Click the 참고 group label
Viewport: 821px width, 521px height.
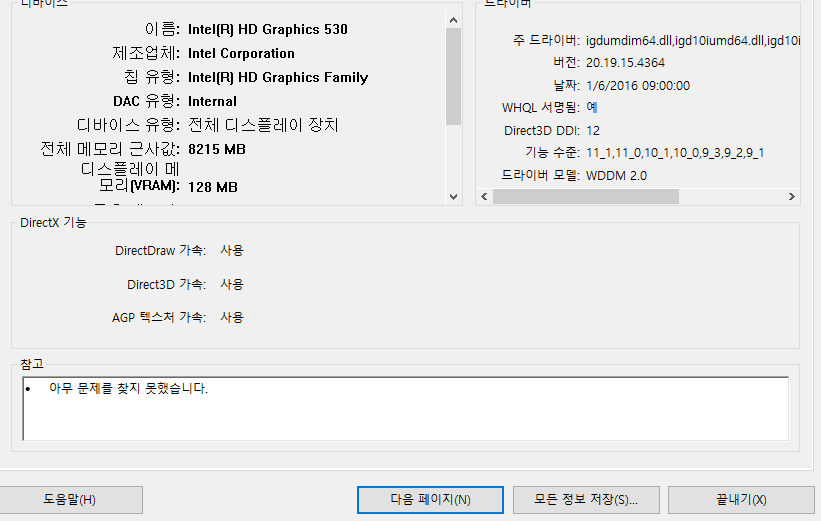click(x=32, y=364)
